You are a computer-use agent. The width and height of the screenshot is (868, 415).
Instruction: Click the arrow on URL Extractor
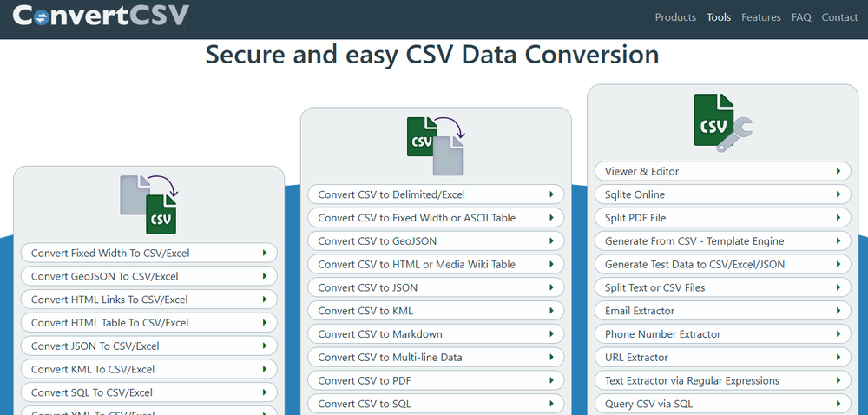[838, 357]
